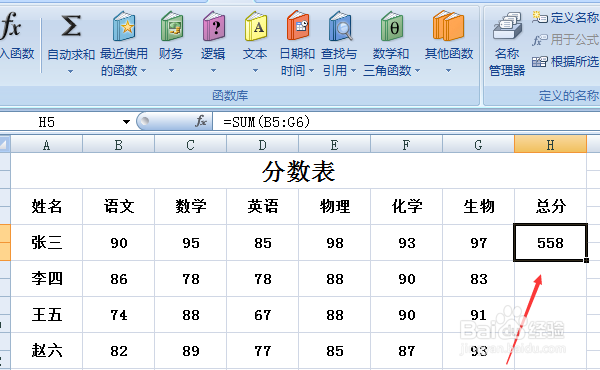The height and width of the screenshot is (370, 600).
Task: Expand the AutoSum dropdown arrow
Action: click(x=70, y=71)
